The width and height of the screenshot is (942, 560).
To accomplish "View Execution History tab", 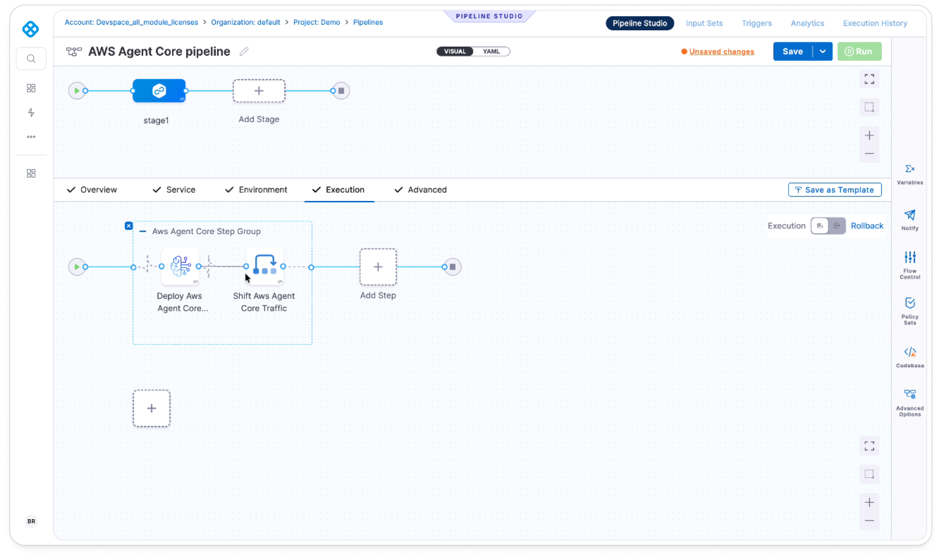I will [875, 23].
